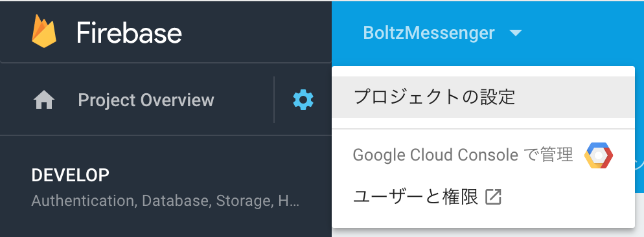Click the Firebase wordmark text
Image resolution: width=644 pixels, height=237 pixels.
[129, 33]
